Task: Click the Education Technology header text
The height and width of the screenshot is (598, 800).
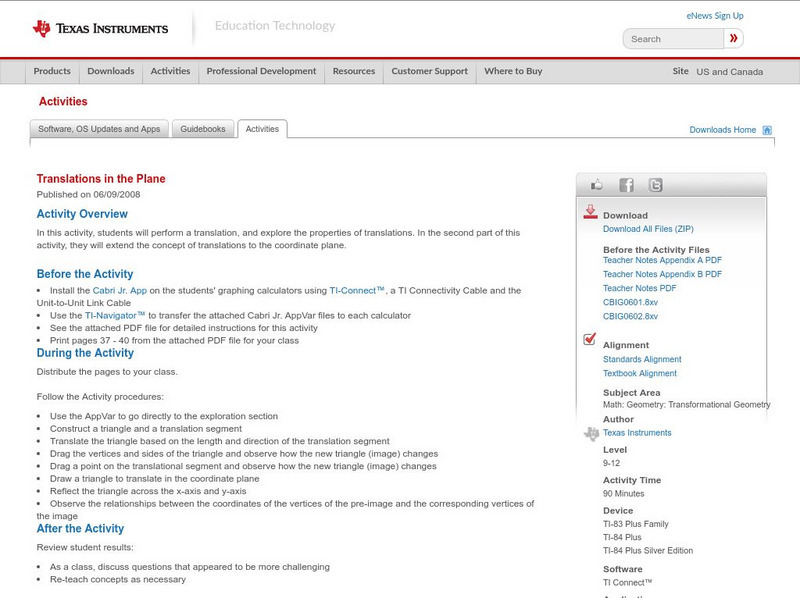Action: 275,26
